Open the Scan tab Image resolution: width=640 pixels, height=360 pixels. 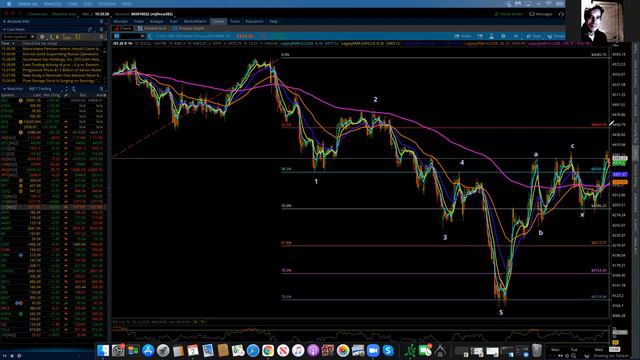(173, 21)
